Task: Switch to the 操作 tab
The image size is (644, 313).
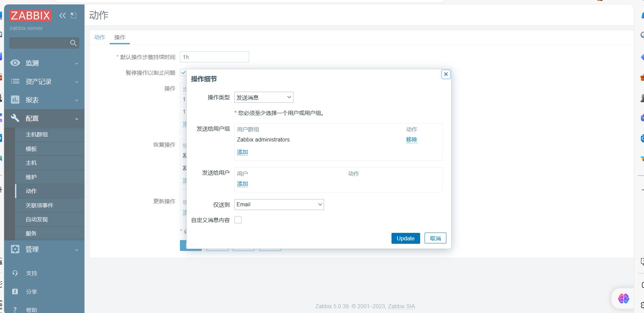Action: pos(120,37)
